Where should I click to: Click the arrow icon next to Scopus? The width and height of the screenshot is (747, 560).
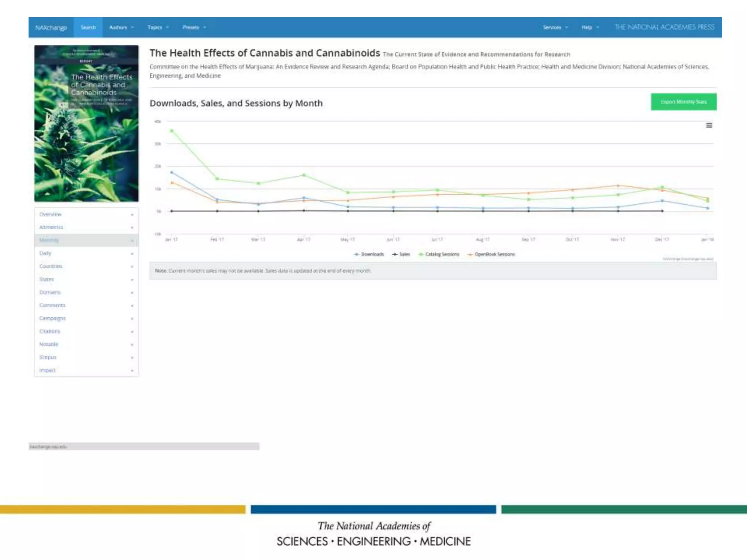click(132, 358)
